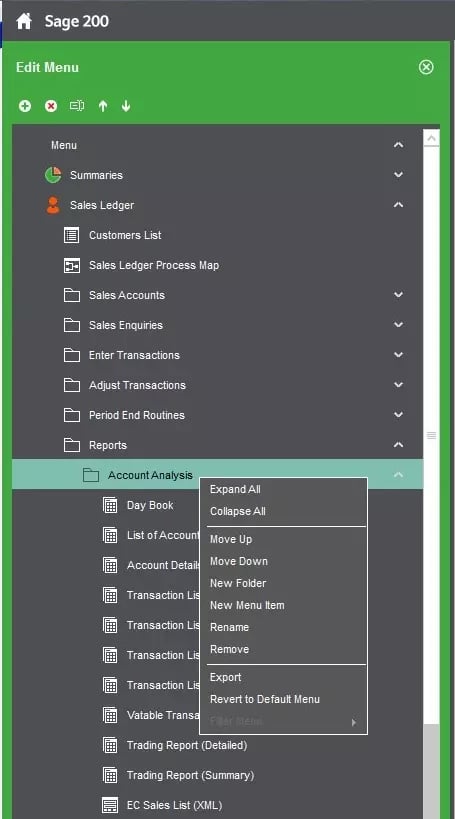Viewport: 455px width, 819px height.
Task: Select Move Down in context menu
Action: [x=239, y=561]
